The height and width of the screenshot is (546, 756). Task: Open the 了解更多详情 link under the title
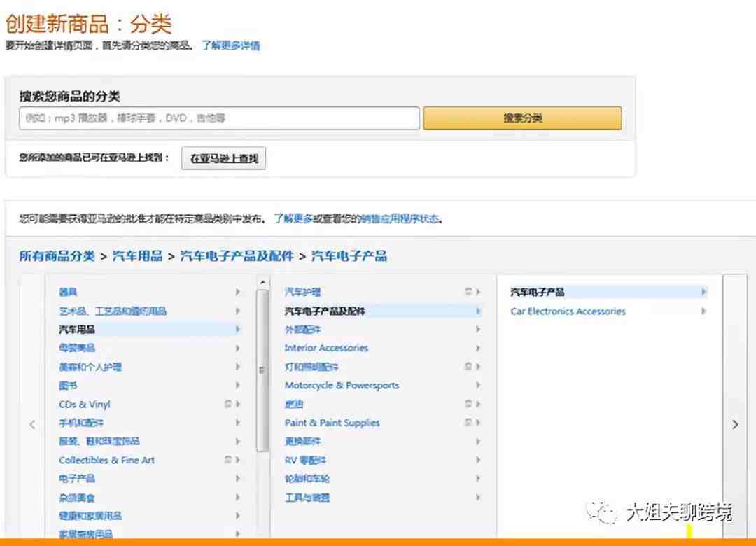point(230,45)
